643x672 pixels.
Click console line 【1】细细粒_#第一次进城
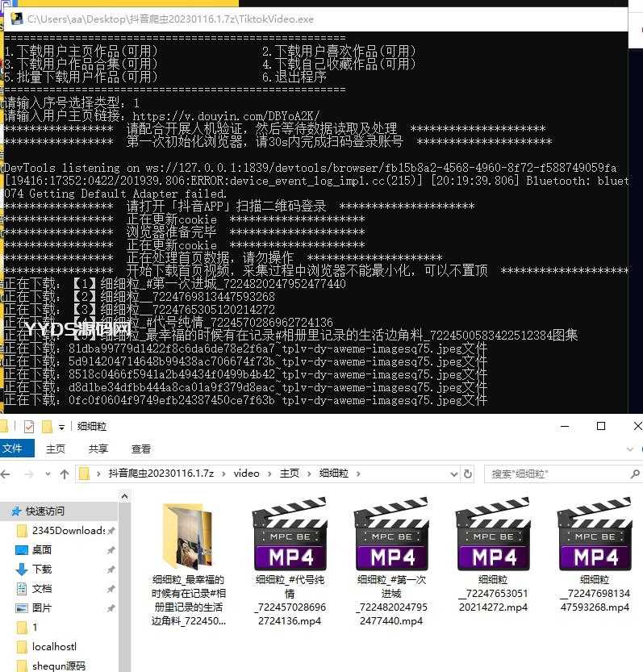[x=175, y=284]
